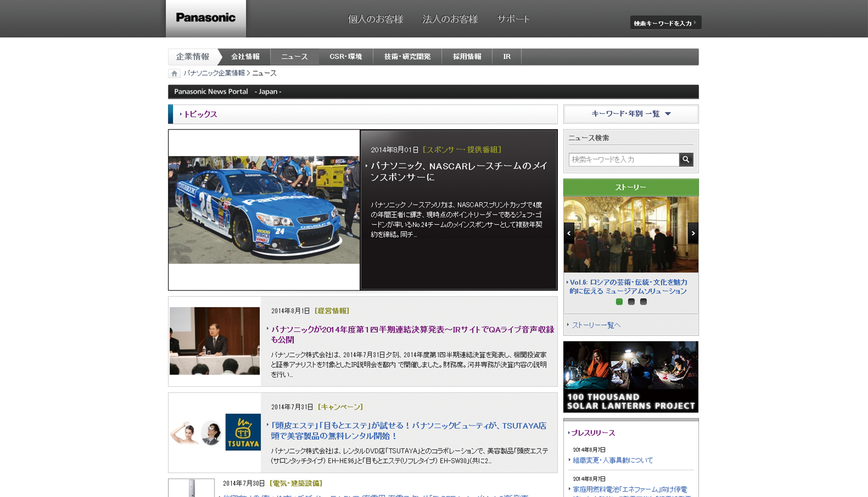Go to ストーリー一覧へ link
Viewport: 868px width, 497px height.
tap(596, 325)
